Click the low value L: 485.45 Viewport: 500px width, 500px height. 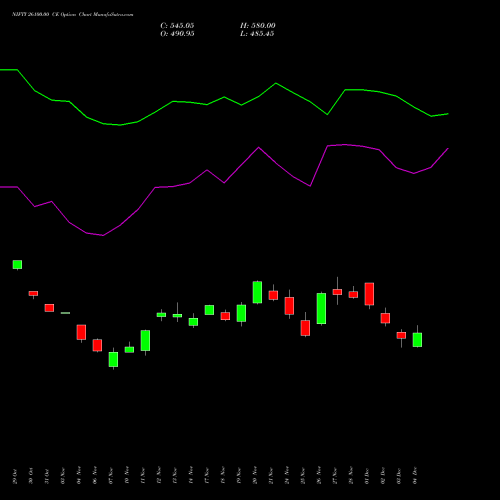[257, 34]
